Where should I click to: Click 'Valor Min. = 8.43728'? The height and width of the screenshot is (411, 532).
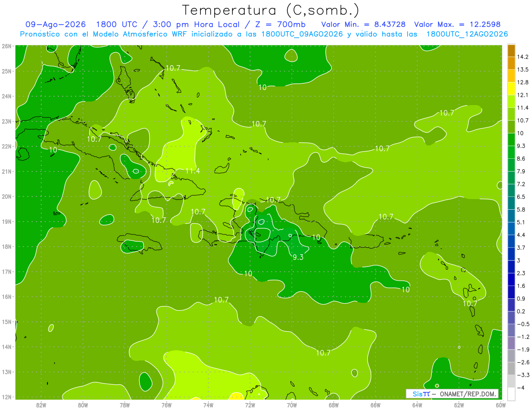(x=364, y=24)
